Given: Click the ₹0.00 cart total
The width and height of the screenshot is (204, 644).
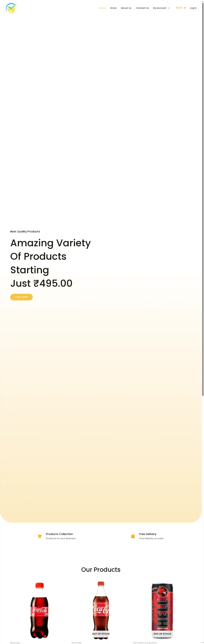Looking at the screenshot, I should (179, 8).
